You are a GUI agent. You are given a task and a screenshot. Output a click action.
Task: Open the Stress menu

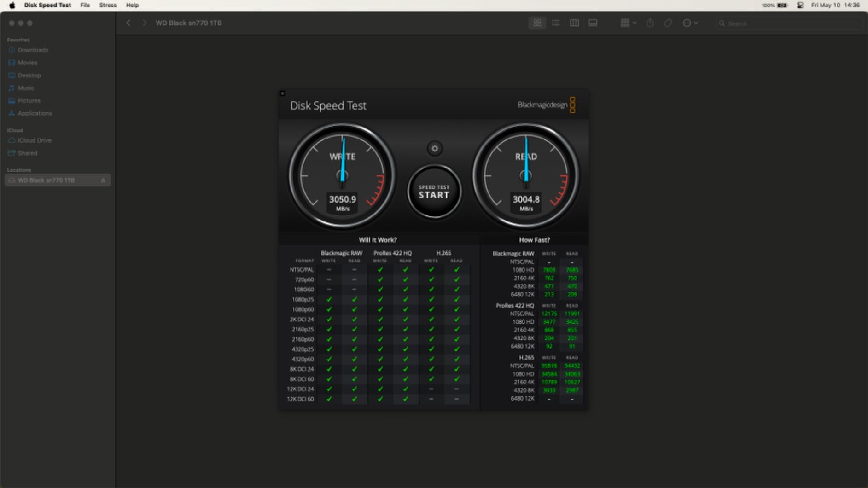(108, 5)
